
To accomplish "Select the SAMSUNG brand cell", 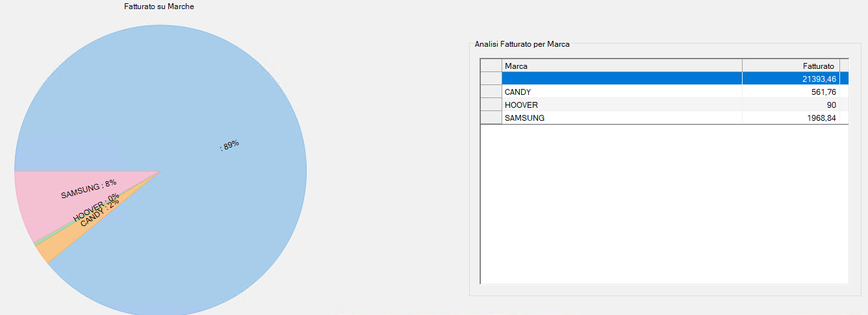I will [621, 118].
